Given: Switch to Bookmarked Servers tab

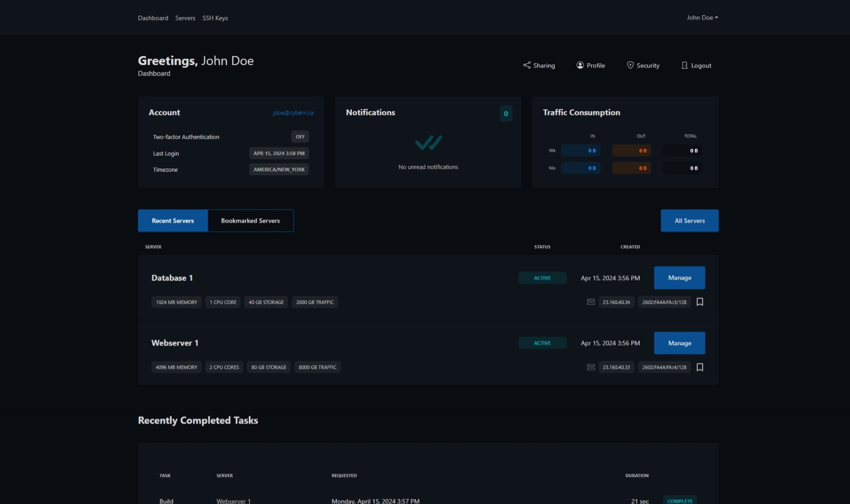Looking at the screenshot, I should (250, 221).
